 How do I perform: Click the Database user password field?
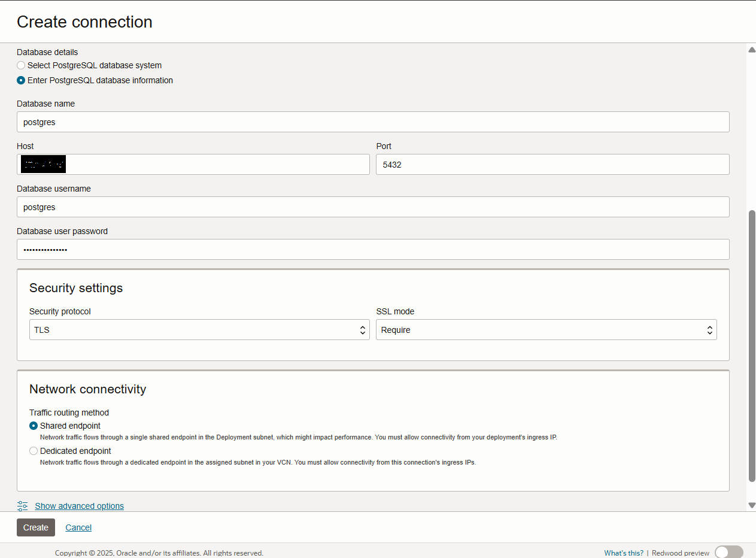[x=372, y=250]
